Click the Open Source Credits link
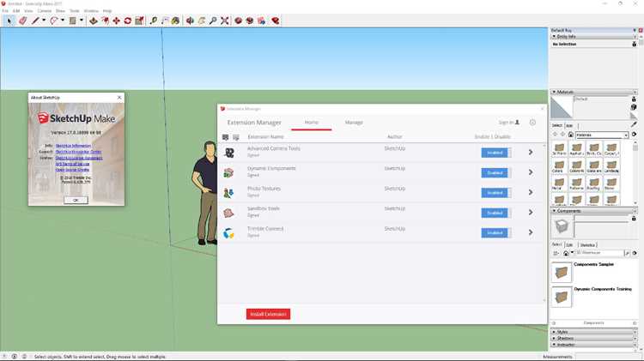The height and width of the screenshot is (361, 644). pos(72,170)
